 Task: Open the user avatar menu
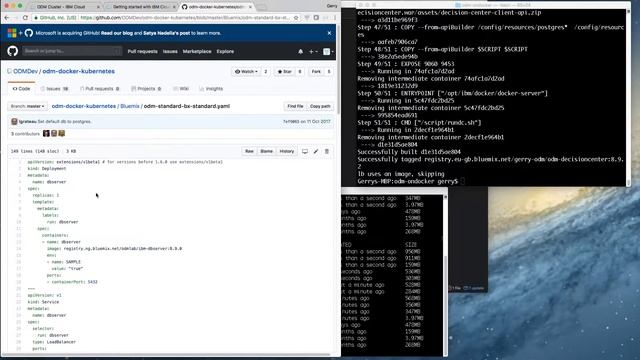(x=328, y=52)
